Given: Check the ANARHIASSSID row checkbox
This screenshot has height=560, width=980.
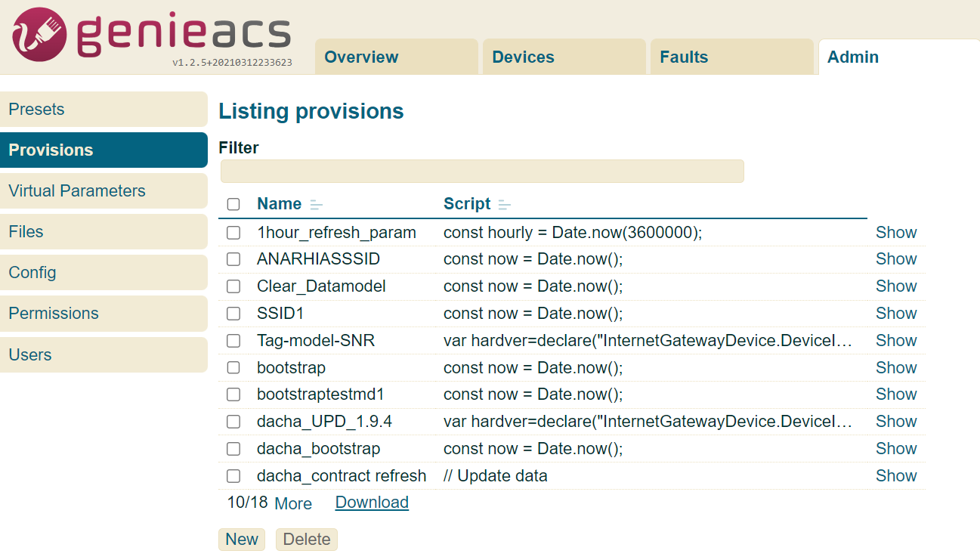Looking at the screenshot, I should click(233, 259).
